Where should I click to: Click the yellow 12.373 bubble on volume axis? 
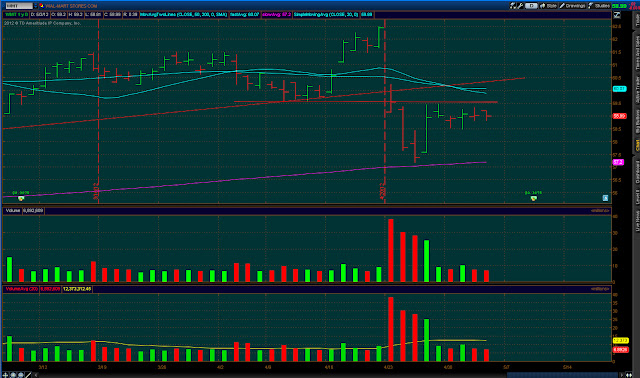point(620,340)
